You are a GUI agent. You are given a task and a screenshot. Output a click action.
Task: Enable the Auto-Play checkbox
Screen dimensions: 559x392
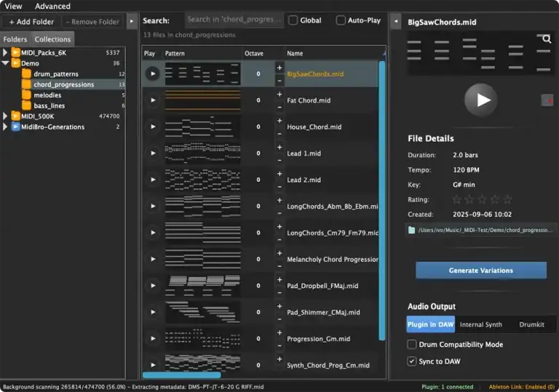pyautogui.click(x=341, y=20)
